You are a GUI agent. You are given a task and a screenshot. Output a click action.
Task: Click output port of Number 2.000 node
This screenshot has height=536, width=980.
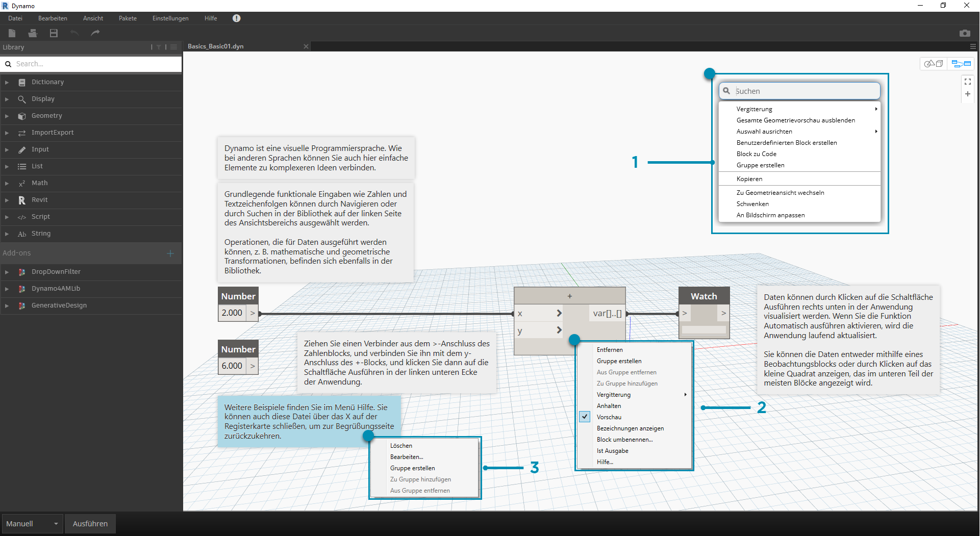pos(253,313)
